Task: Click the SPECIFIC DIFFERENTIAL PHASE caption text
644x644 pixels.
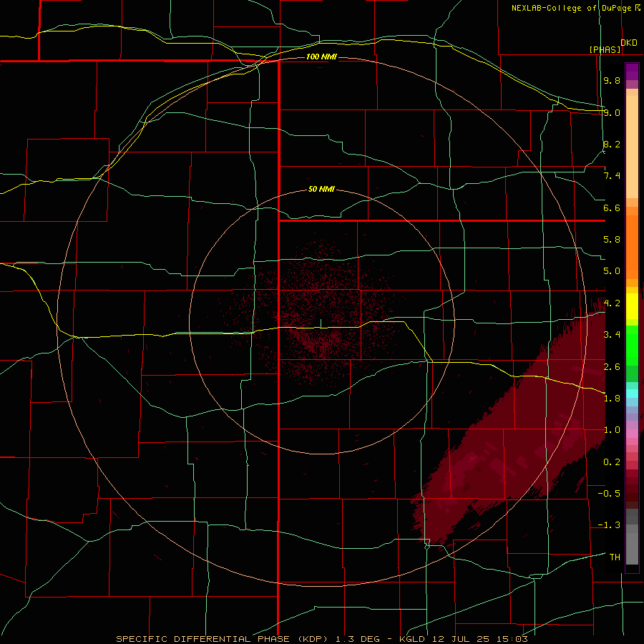Action: click(x=203, y=639)
